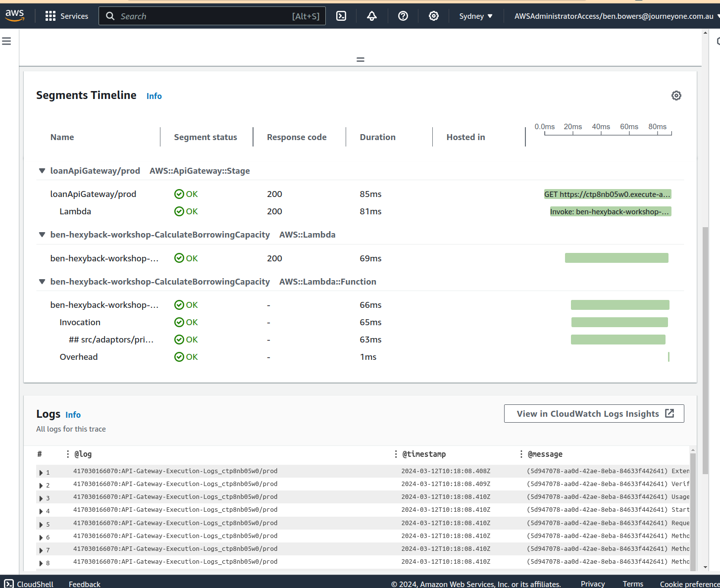Focus the AWS search input field
Viewport: 720px width, 588px height.
click(212, 16)
